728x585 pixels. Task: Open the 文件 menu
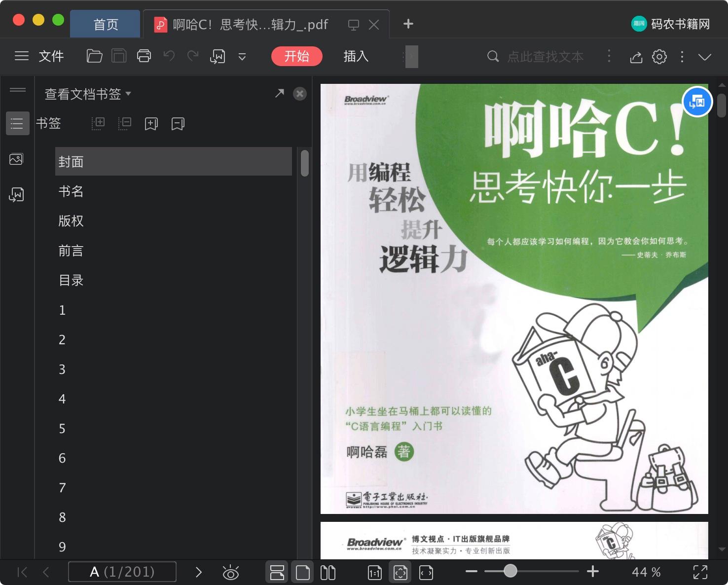pyautogui.click(x=51, y=56)
